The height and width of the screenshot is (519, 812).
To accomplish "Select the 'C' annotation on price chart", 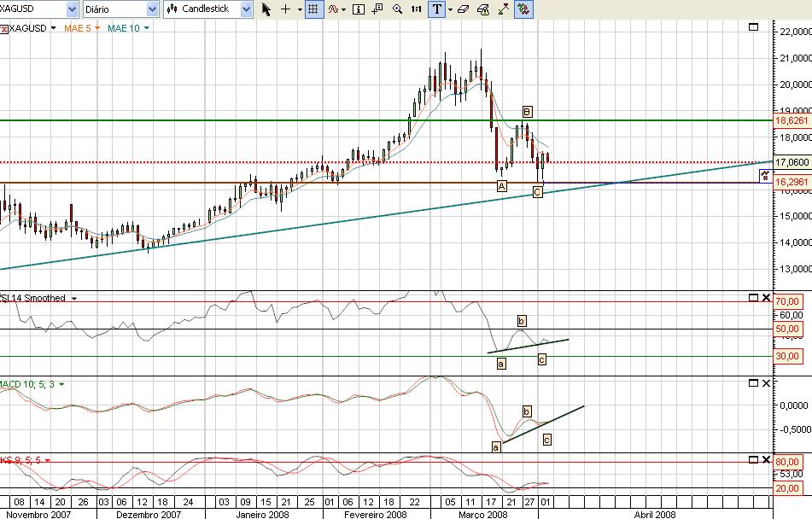I will pos(538,192).
